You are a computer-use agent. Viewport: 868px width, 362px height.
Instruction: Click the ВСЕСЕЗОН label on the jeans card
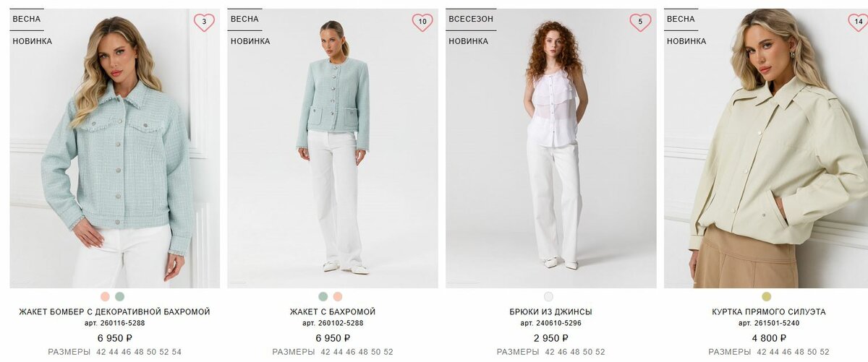coord(472,20)
